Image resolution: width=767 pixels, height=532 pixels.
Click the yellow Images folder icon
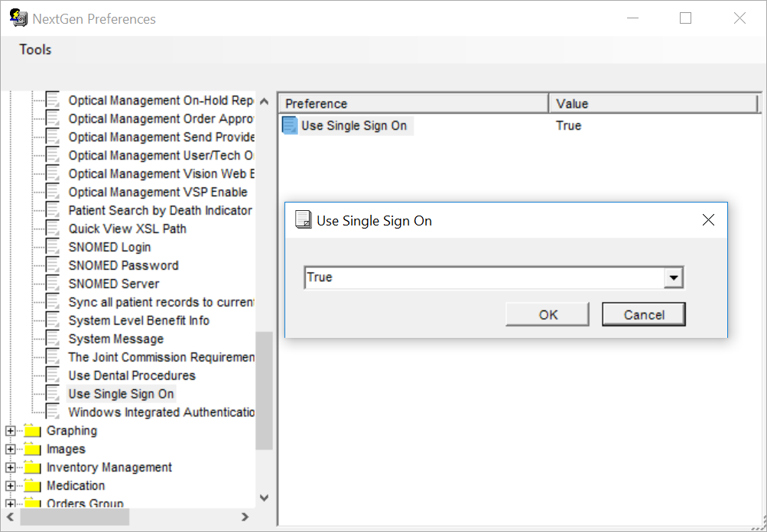point(32,449)
